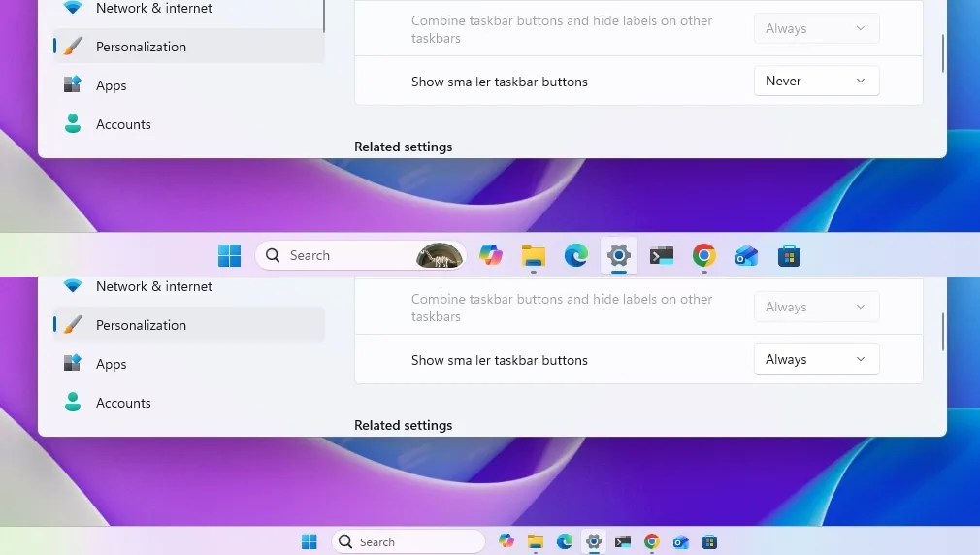Click the disabled Combine dropdown in the upper Settings window
This screenshot has height=555, width=980.
[816, 28]
